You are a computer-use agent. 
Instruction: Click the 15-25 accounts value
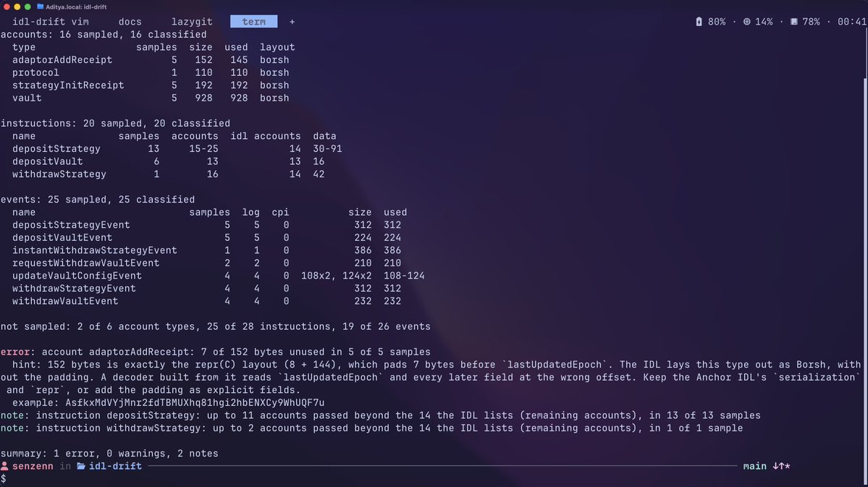click(x=203, y=149)
